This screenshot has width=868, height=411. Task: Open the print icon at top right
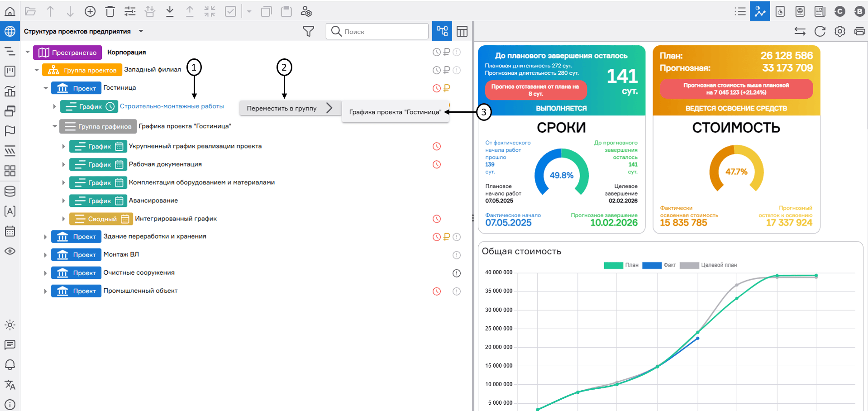click(859, 31)
